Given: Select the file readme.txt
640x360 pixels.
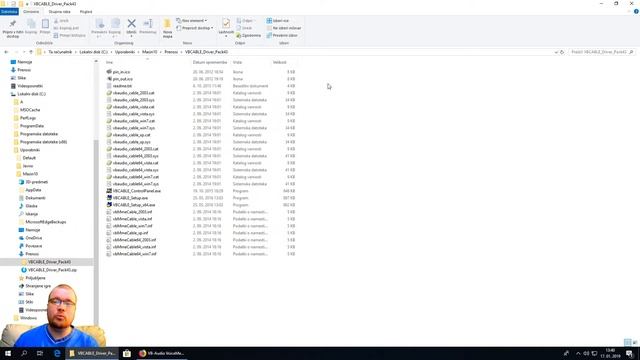Looking at the screenshot, I should (122, 86).
